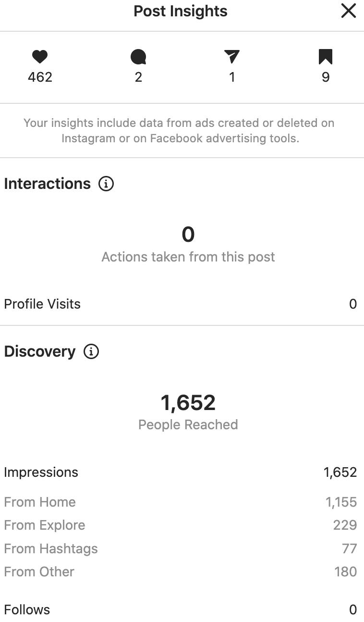Click the comments bubble icon
The width and height of the screenshot is (364, 622).
pyautogui.click(x=138, y=57)
